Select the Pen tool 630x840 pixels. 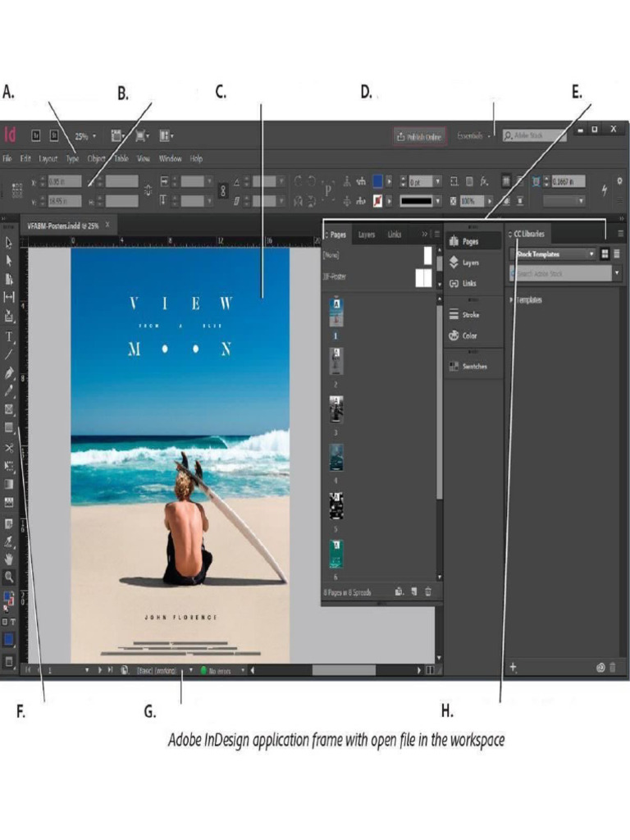[9, 372]
